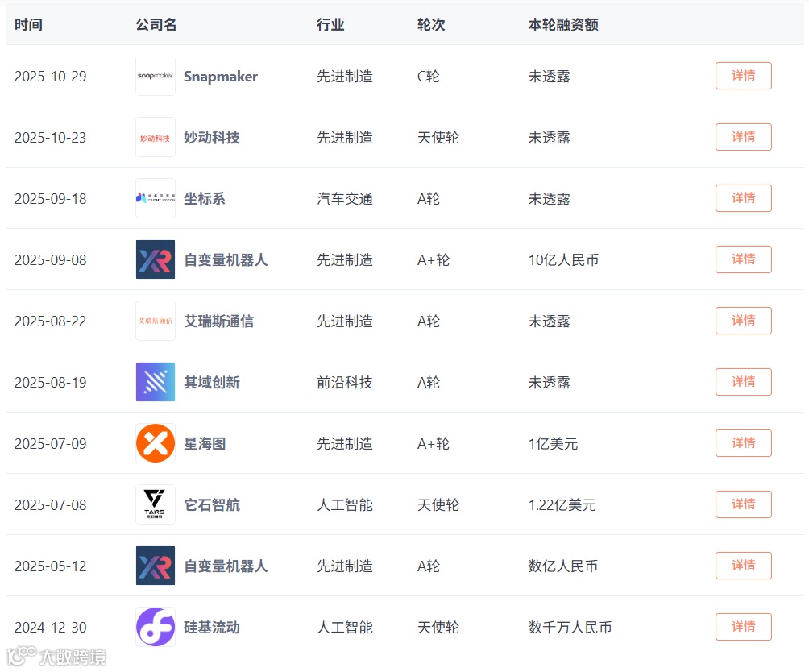Click the 公司名 column header
Viewport: 809px width, 672px height.
[x=156, y=24]
